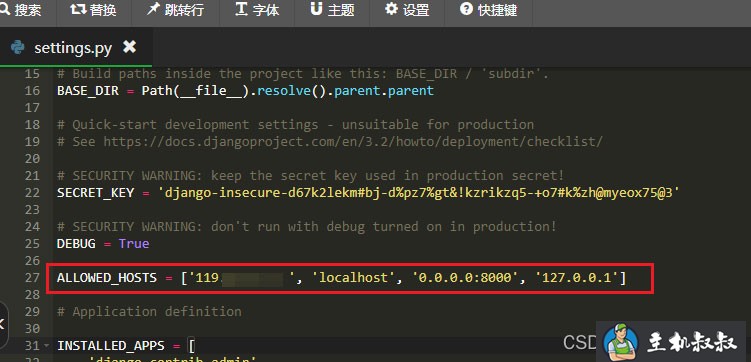The image size is (751, 362).
Task: Expand the side panel arrow at left edge
Action: [2, 324]
